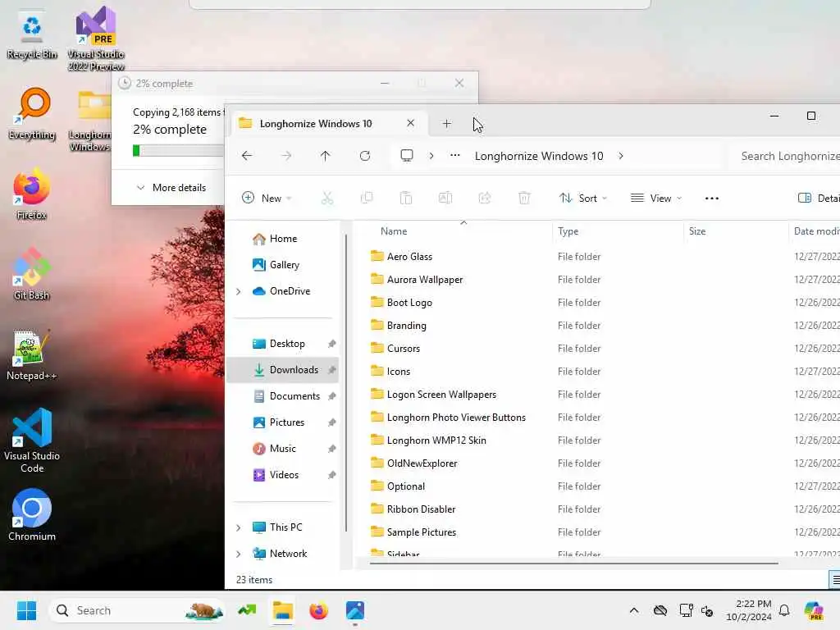
Task: Expand the hidden breadcrumb path ellipsis
Action: coord(454,156)
